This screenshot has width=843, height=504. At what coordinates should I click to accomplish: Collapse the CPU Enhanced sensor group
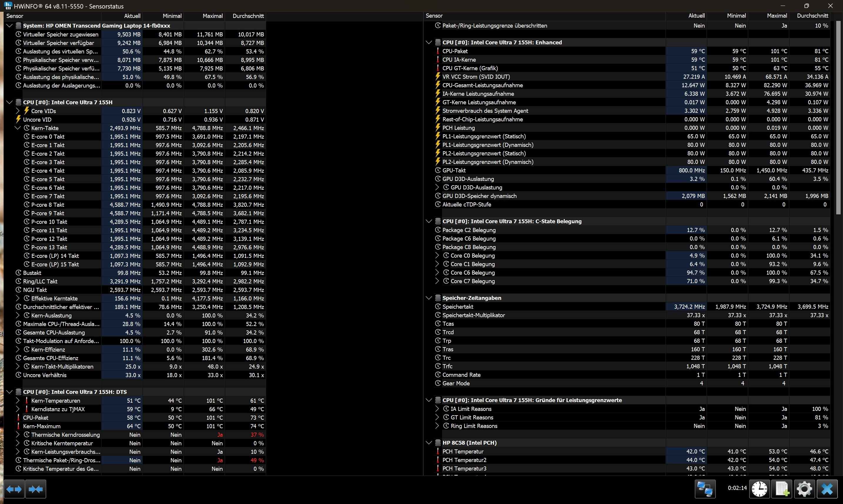click(x=429, y=43)
